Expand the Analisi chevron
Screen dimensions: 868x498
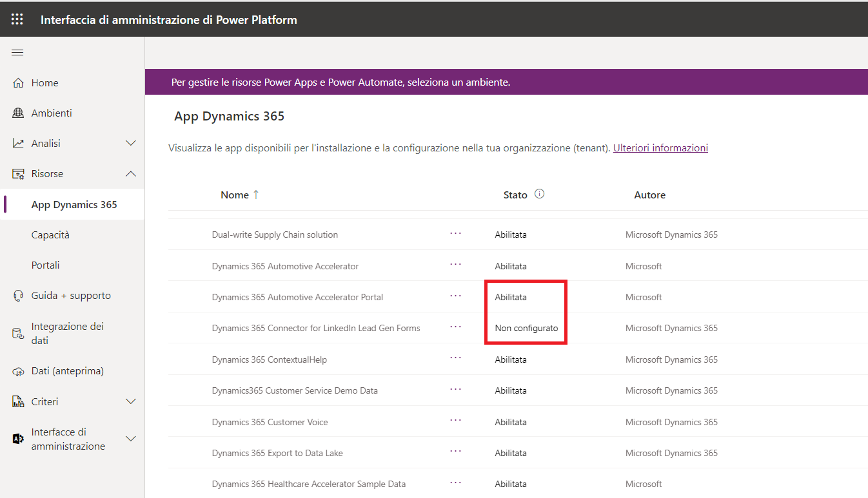tap(131, 143)
